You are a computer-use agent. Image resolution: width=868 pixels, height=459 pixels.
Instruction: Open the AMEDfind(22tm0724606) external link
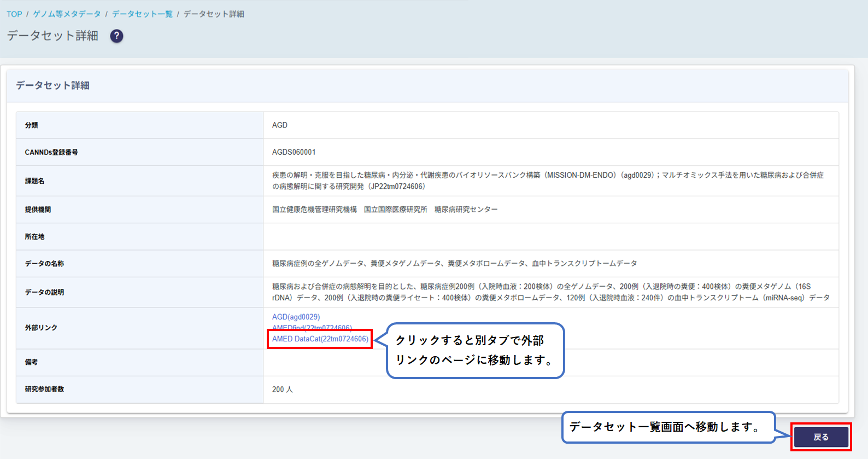click(312, 327)
